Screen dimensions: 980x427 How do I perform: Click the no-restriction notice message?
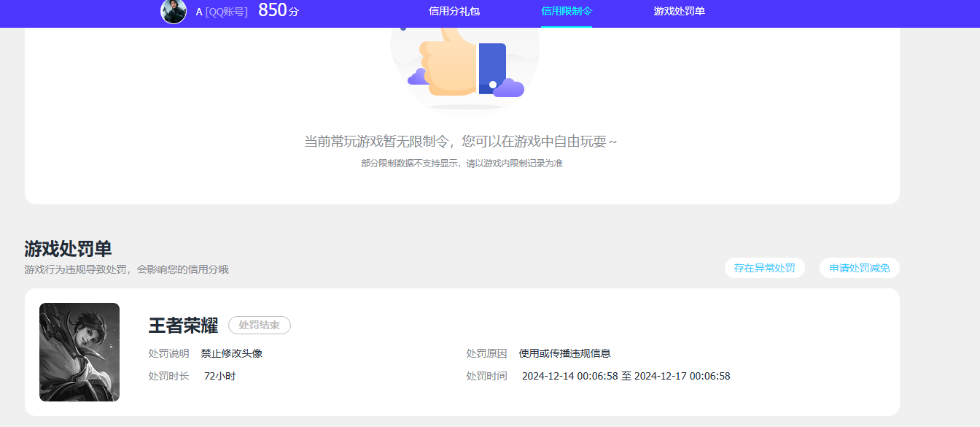click(x=461, y=141)
